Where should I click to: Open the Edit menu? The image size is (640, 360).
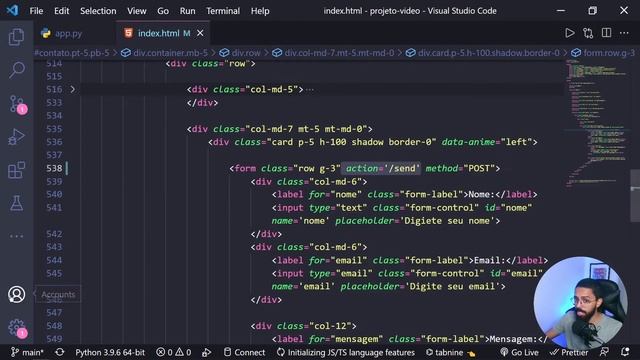tap(62, 11)
